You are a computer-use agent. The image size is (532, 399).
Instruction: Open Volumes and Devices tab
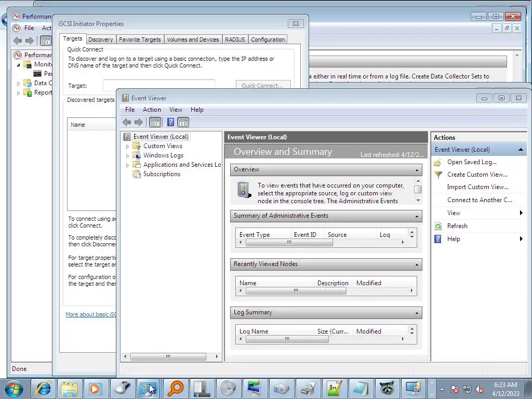point(193,39)
